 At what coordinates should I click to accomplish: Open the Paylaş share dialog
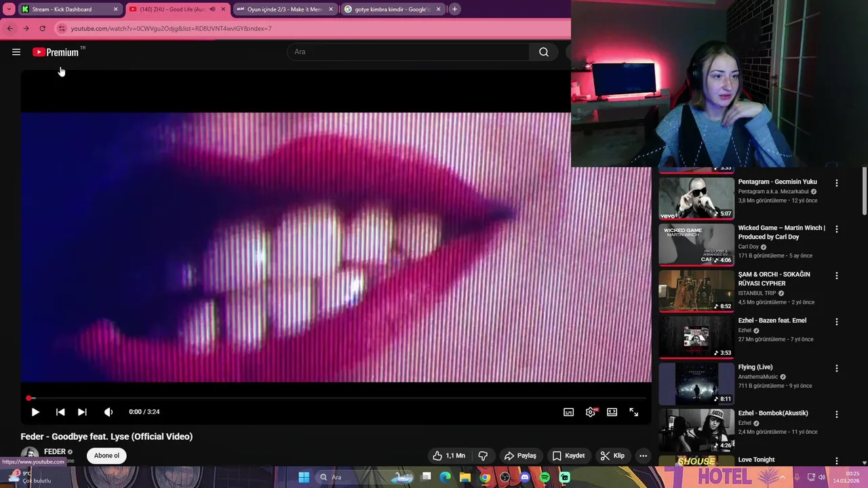(521, 455)
